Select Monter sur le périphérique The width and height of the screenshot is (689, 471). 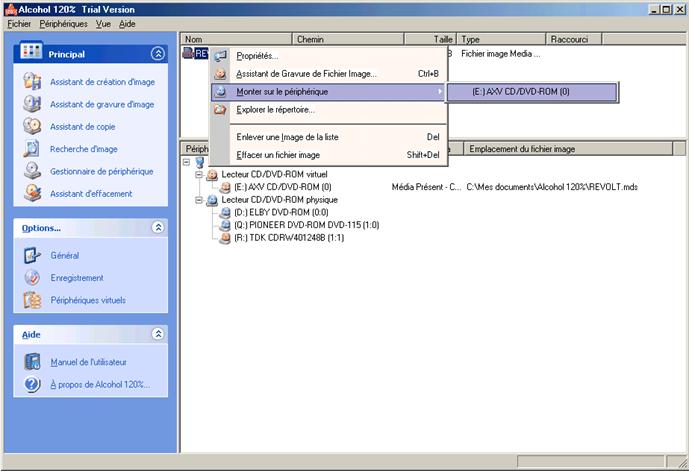click(x=329, y=92)
